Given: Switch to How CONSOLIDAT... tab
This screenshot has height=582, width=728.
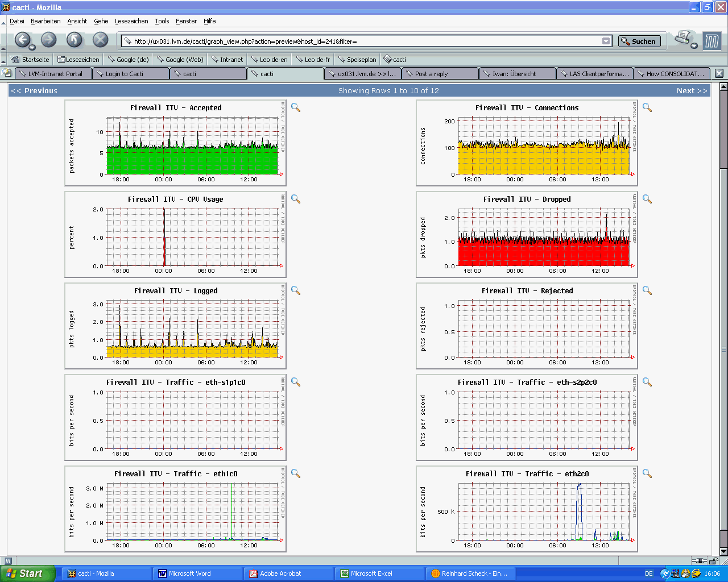Looking at the screenshot, I should pyautogui.click(x=672, y=73).
